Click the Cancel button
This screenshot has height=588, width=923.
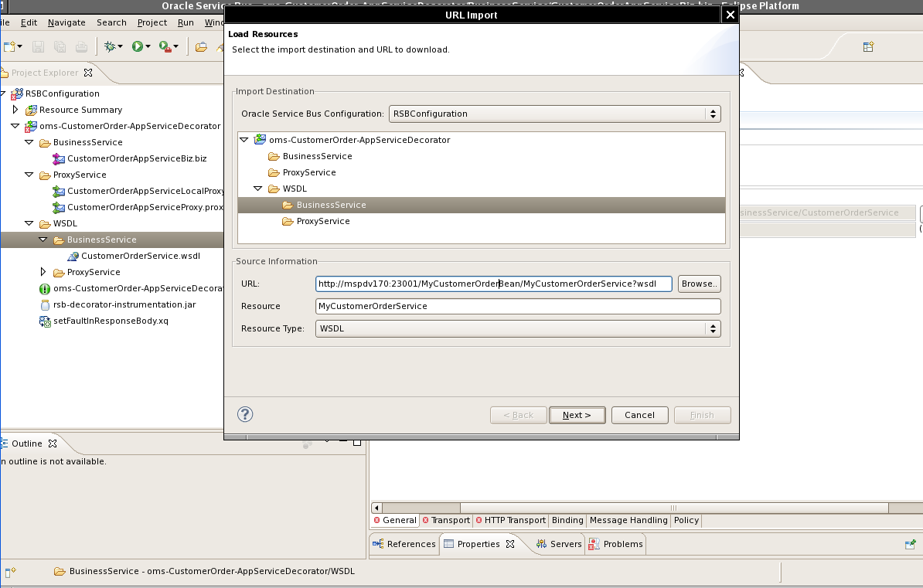point(639,415)
